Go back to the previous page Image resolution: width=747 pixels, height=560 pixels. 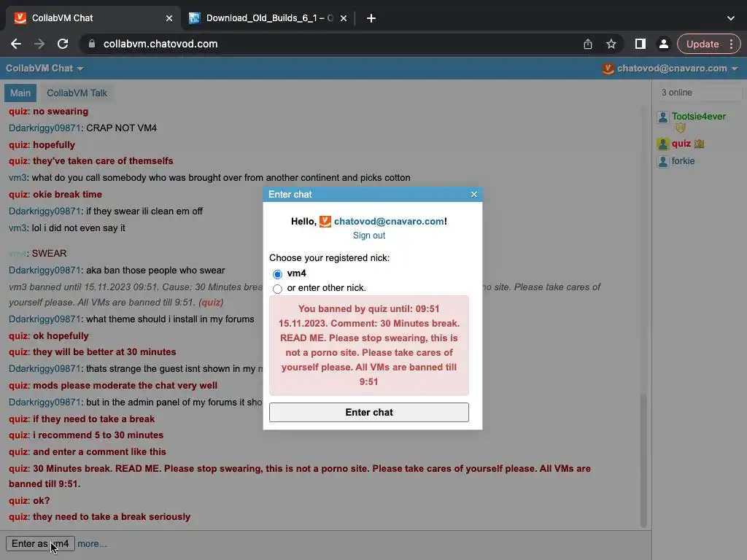[16, 44]
